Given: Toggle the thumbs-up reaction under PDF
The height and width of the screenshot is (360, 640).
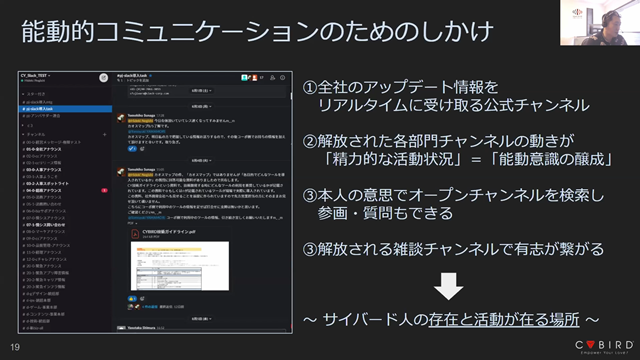Looking at the screenshot, I should pos(132,299).
